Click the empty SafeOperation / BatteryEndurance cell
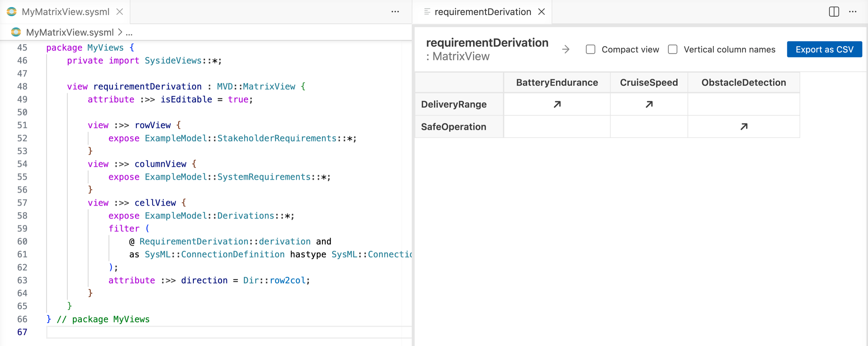The image size is (868, 346). 557,126
